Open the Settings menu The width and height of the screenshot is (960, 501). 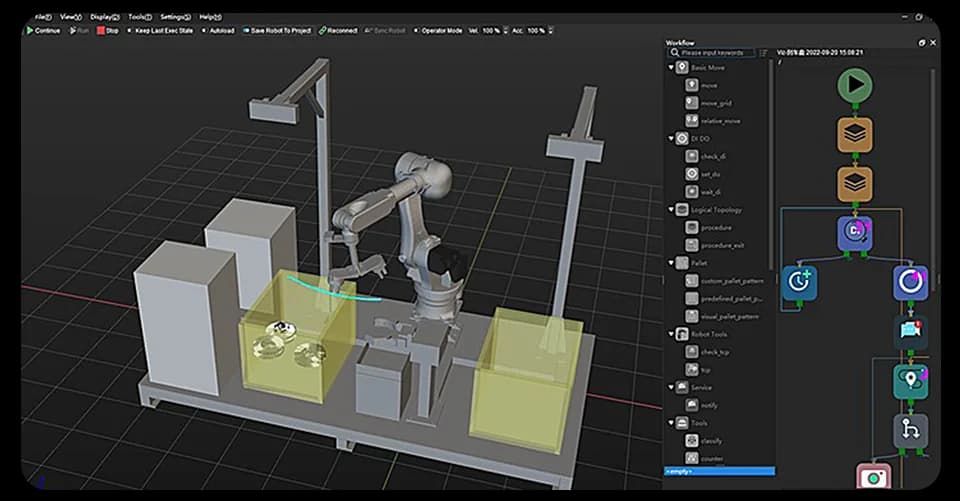pyautogui.click(x=175, y=17)
